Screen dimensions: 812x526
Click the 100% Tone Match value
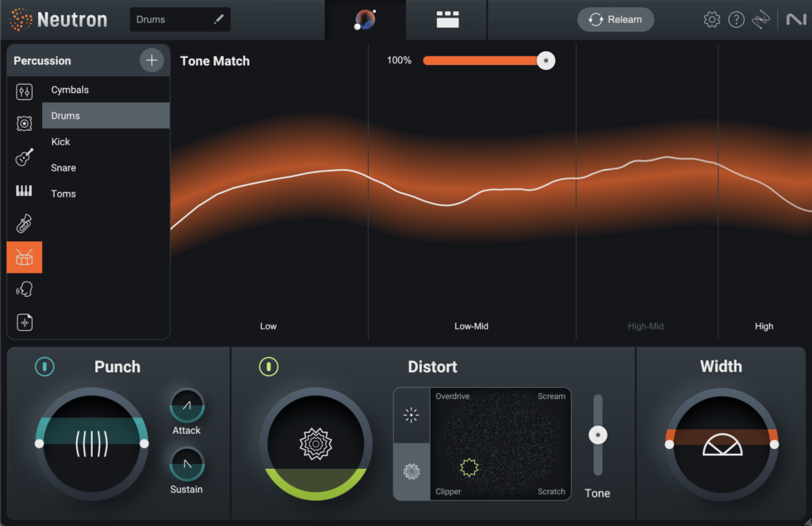click(399, 60)
